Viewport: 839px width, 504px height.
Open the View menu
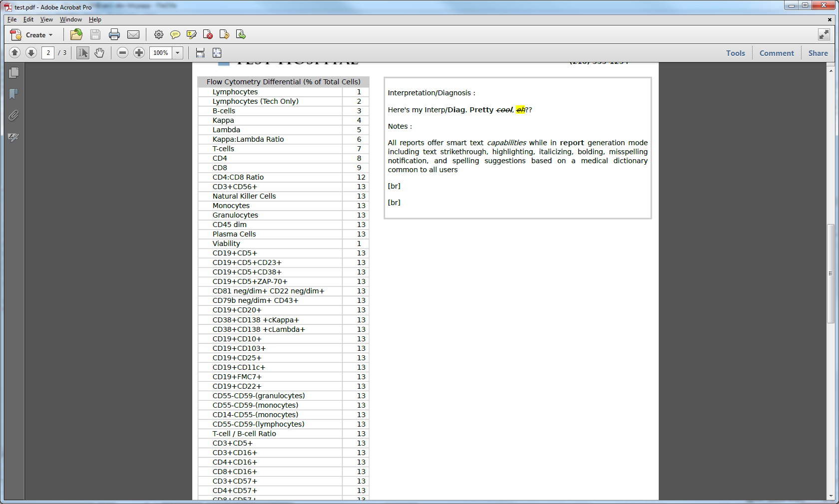[x=46, y=19]
